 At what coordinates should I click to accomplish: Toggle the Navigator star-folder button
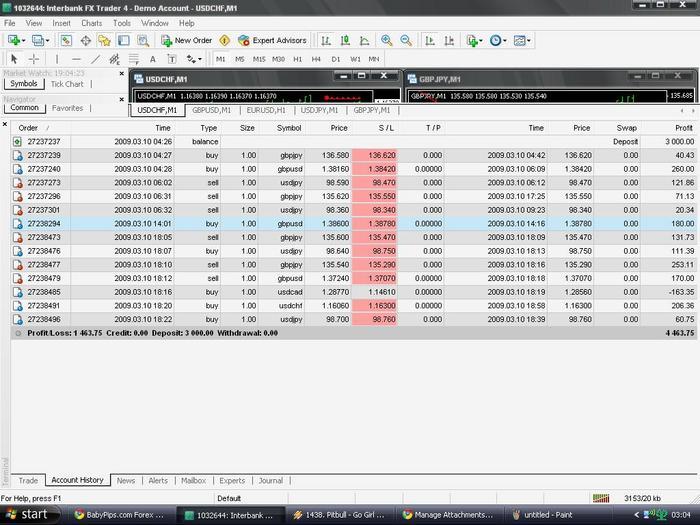coord(104,41)
